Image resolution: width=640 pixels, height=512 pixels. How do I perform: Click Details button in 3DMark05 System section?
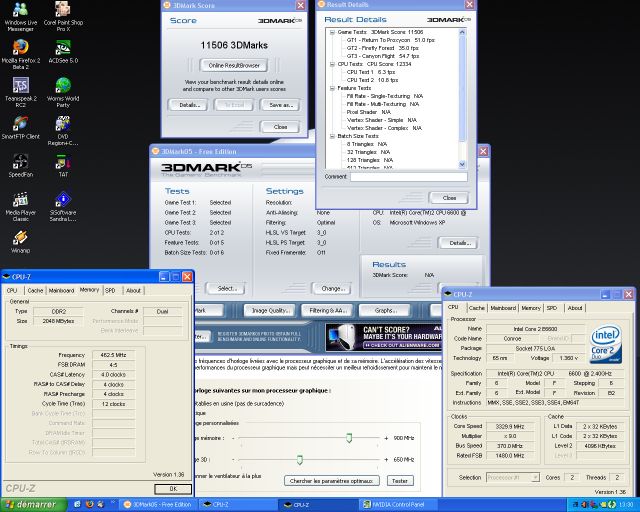[459, 243]
